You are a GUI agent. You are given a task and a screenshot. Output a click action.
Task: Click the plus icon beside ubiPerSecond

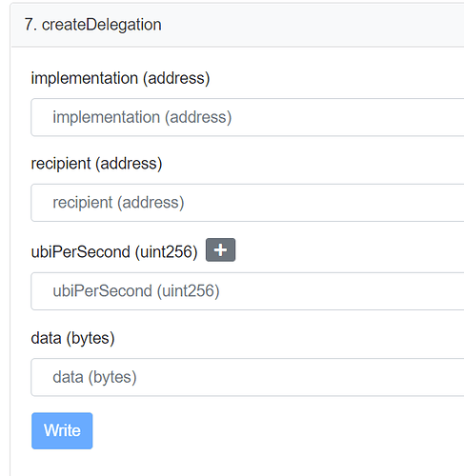220,249
